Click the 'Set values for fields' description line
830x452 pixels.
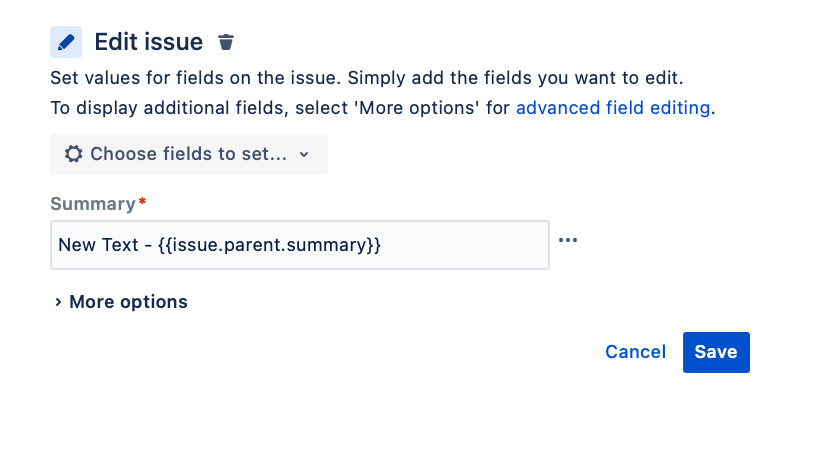pyautogui.click(x=367, y=78)
